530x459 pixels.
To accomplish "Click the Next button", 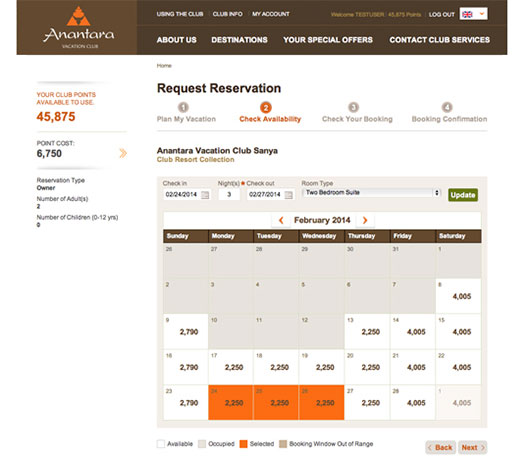I will (x=473, y=448).
